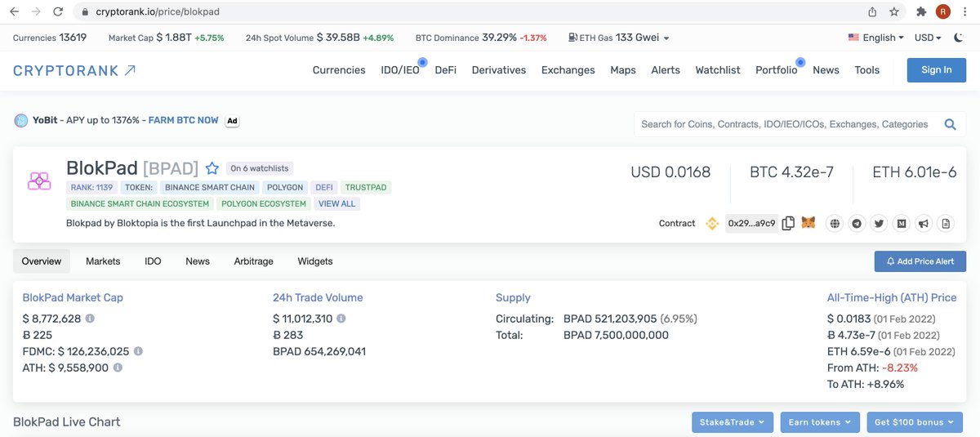The width and height of the screenshot is (980, 437).
Task: Expand the ETH Gas dropdown arrow
Action: click(x=666, y=38)
